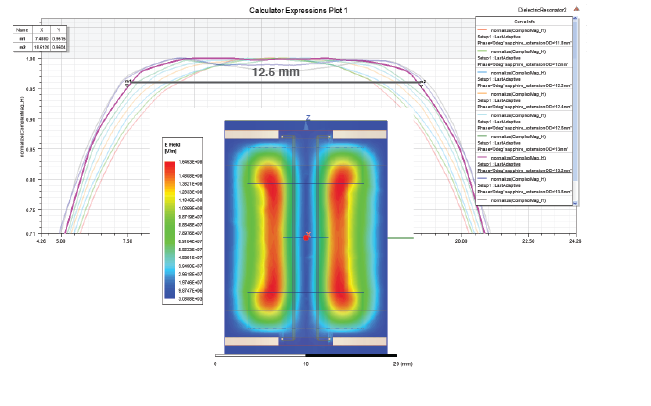Select the underlined magenta legend entry
651x406 pixels.
(x=524, y=164)
